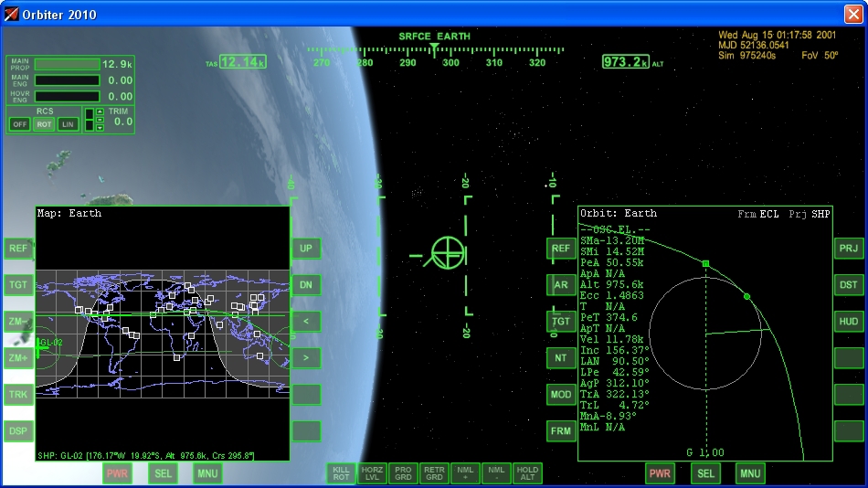Screen dimensions: 868x488
Task: Set RCS mode to ROT
Action: pos(44,124)
